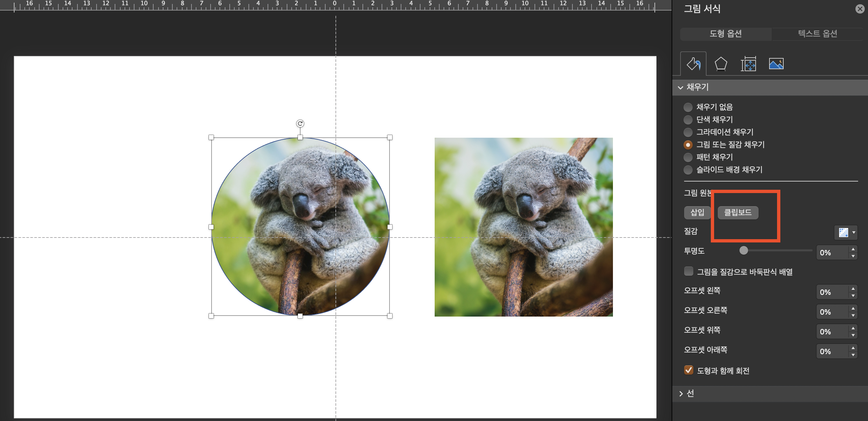Click the 오프셋 왼쪽 percentage field
The width and height of the screenshot is (868, 421).
(x=831, y=292)
